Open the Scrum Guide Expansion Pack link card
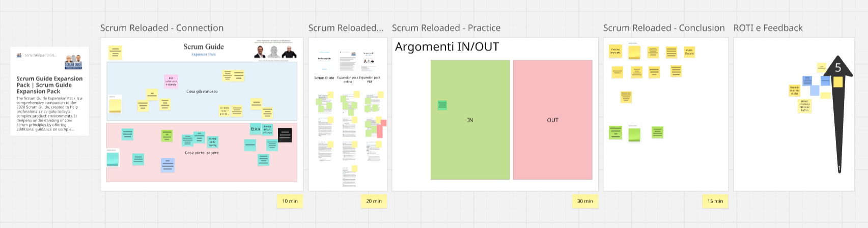 click(49, 91)
